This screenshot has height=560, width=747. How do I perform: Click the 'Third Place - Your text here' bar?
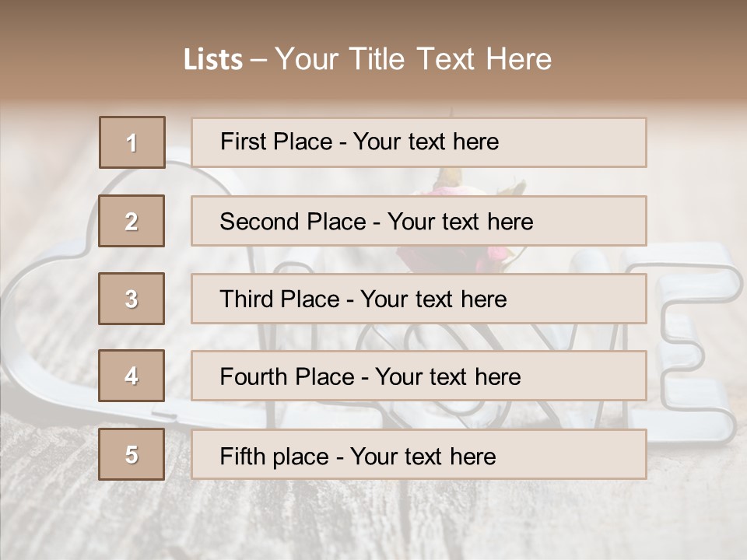419,299
